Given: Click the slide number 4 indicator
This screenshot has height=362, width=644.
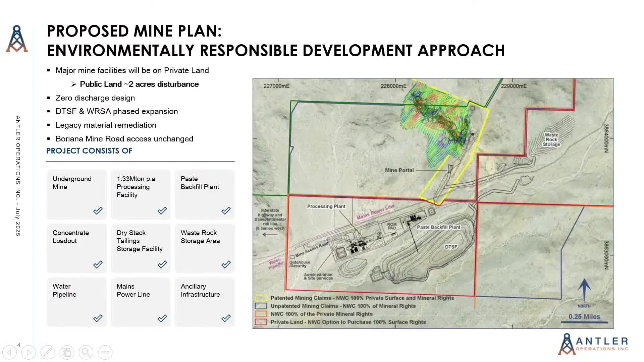Looking at the screenshot, I should (19, 345).
